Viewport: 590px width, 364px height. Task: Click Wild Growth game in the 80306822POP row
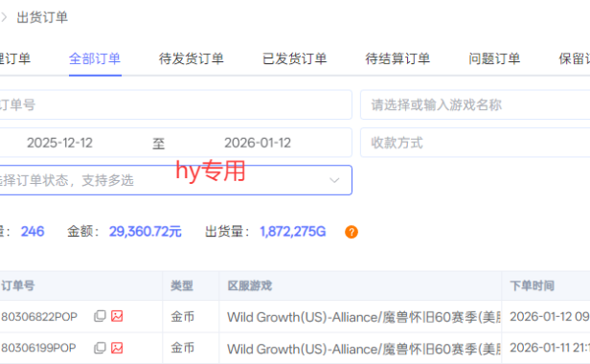point(364,317)
